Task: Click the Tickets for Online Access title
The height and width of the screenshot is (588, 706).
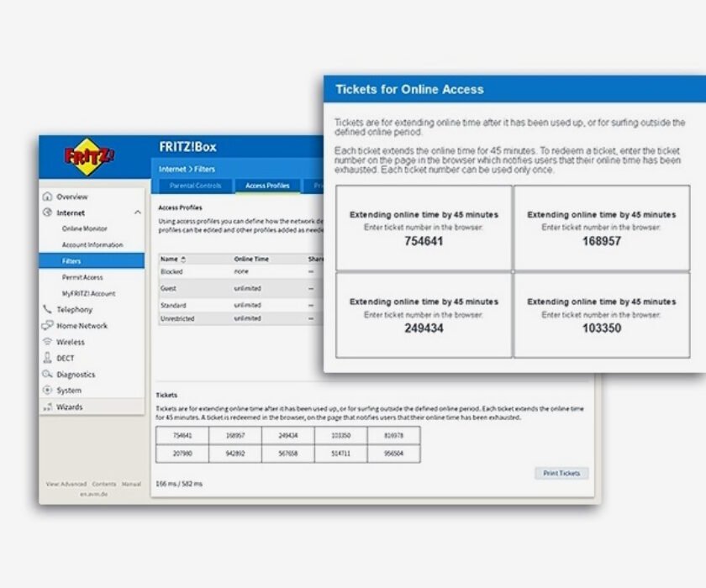Action: point(410,89)
